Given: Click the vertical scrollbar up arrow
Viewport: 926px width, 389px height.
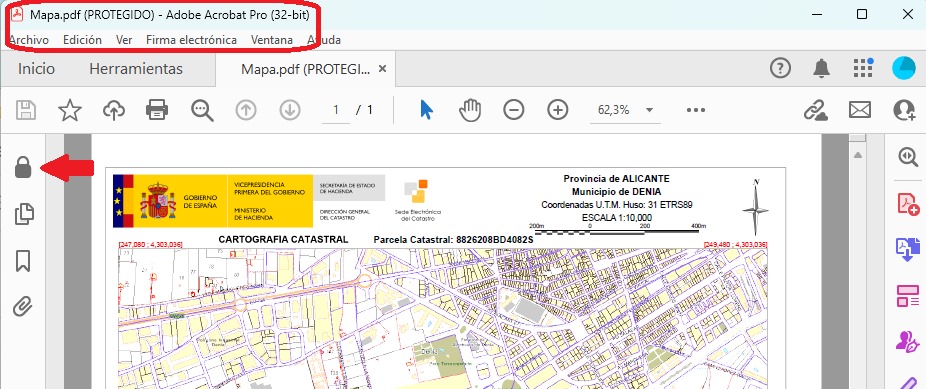Looking at the screenshot, I should pyautogui.click(x=857, y=155).
